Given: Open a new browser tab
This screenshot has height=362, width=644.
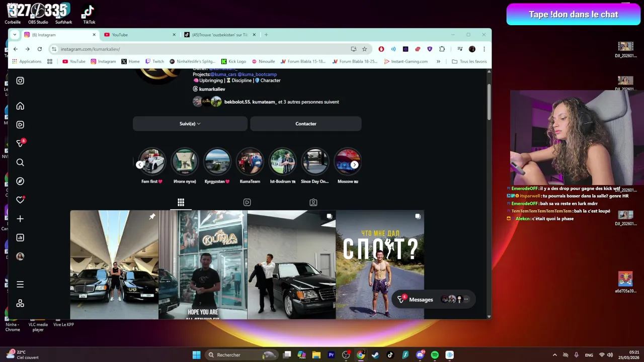Looking at the screenshot, I should click(x=266, y=35).
